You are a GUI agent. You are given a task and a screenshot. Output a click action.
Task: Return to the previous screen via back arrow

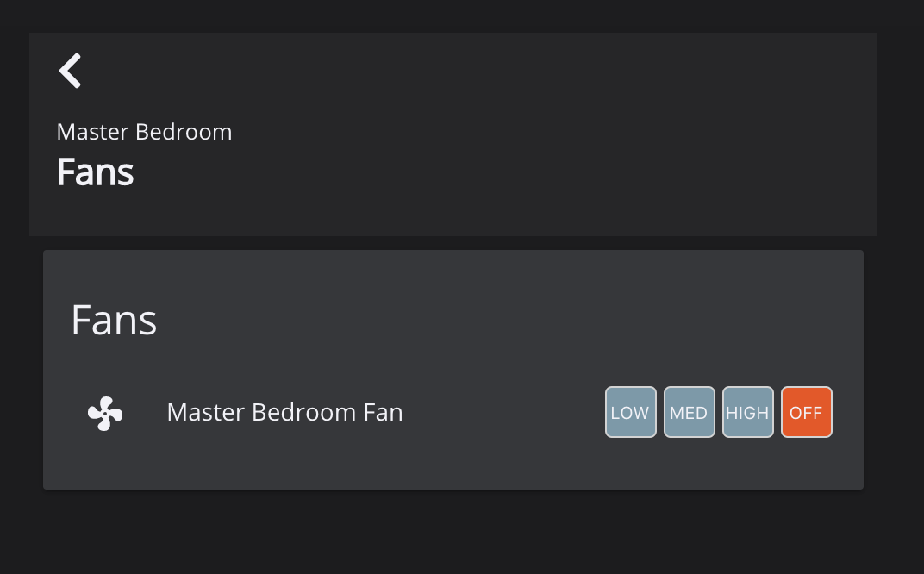(71, 71)
